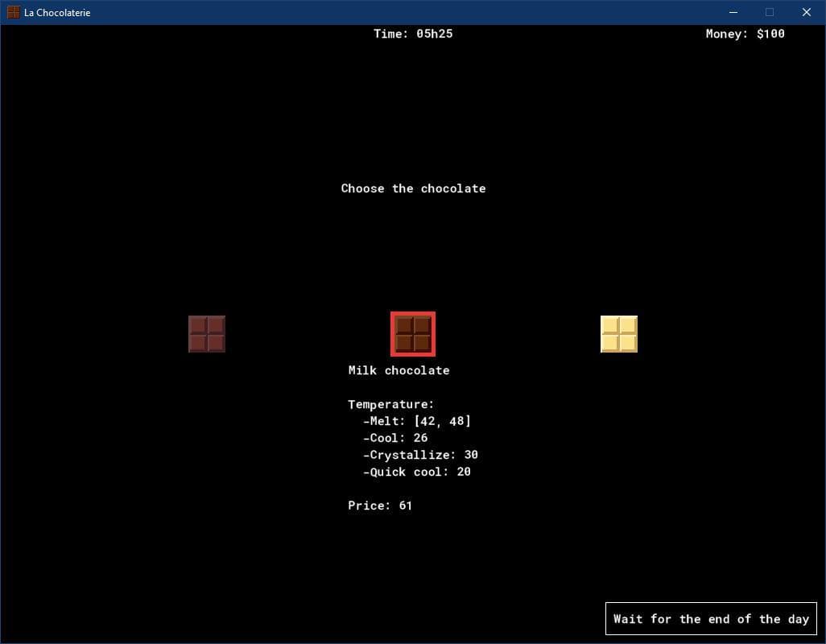826x644 pixels.
Task: Close the La Chocolaterie game window
Action: click(807, 12)
